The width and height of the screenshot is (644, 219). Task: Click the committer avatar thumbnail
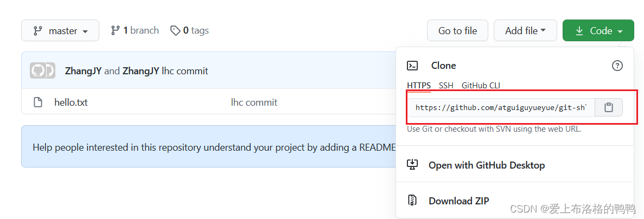pyautogui.click(x=42, y=70)
